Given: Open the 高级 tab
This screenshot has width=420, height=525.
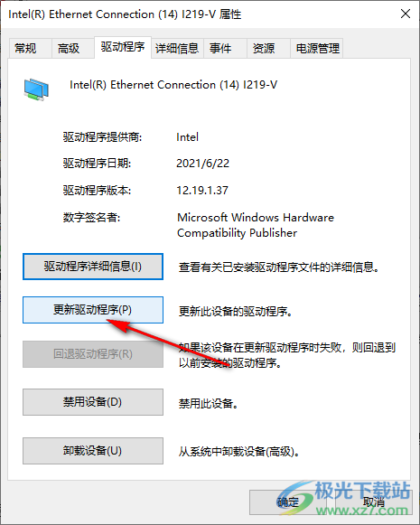Looking at the screenshot, I should click(69, 48).
